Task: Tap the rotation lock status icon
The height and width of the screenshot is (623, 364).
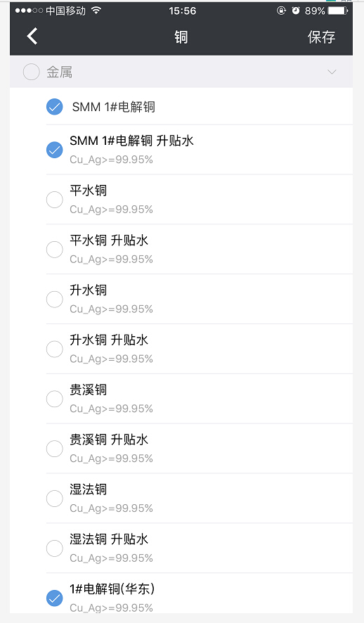Action: point(281,11)
